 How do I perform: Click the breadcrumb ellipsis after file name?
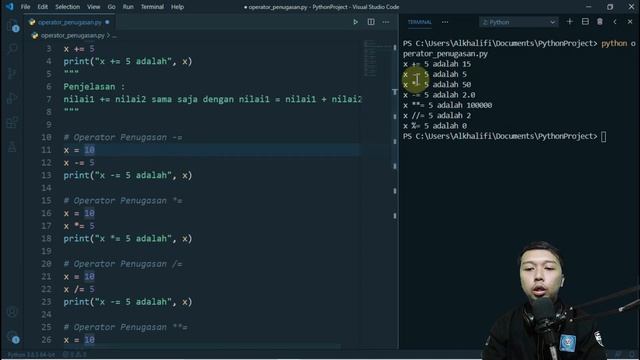(x=115, y=36)
